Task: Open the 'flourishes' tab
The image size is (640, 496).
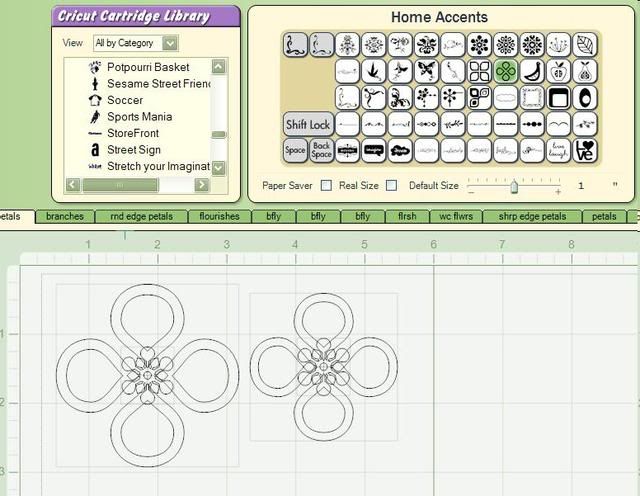Action: tap(220, 216)
